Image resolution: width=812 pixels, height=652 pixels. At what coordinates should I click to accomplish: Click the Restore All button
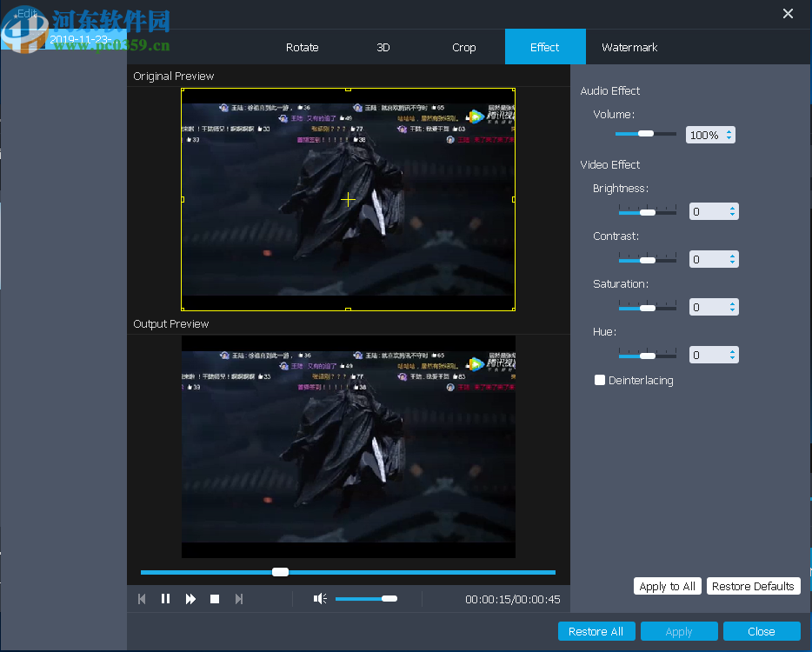[x=596, y=631]
